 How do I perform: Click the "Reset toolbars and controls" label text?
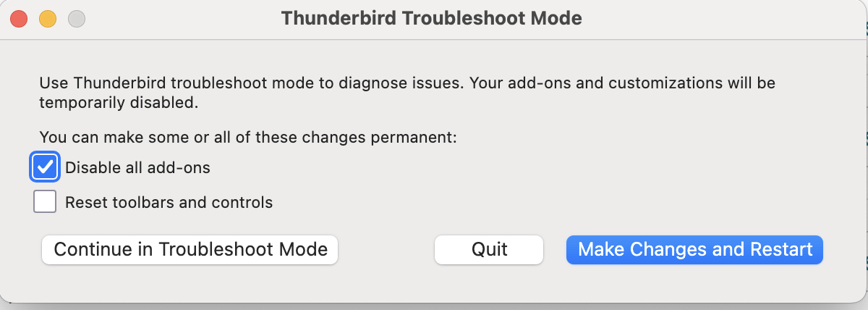pyautogui.click(x=169, y=203)
